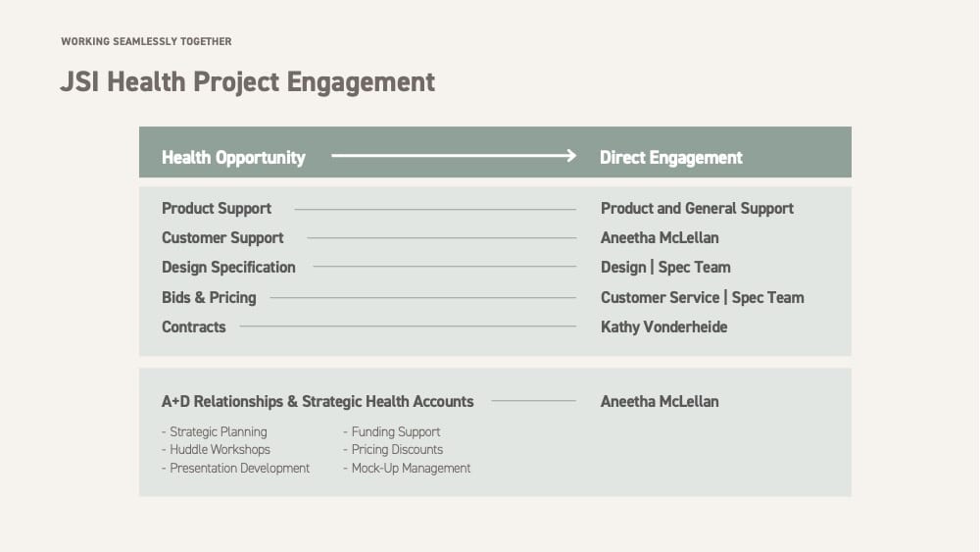Click Kathy Vonderheide name

(x=663, y=326)
